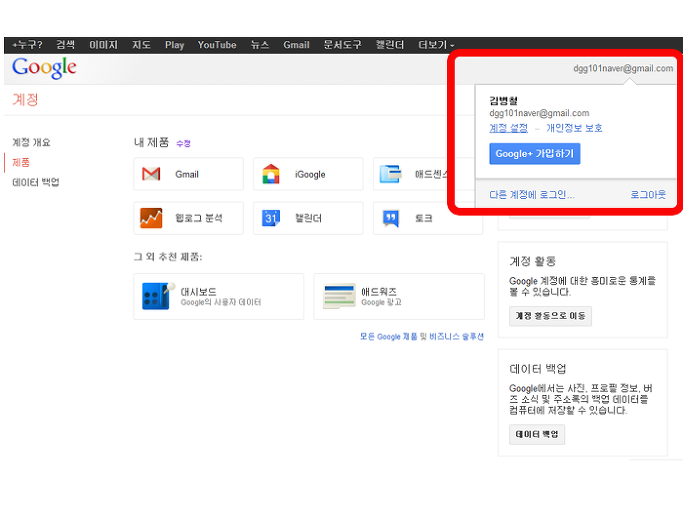Screen dimensions: 683x517
Task: Select +누구? in the top bar
Action: click(27, 45)
